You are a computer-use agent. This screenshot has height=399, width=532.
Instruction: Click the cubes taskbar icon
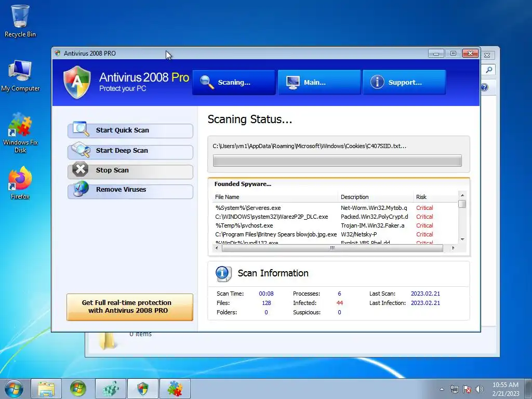coord(111,389)
